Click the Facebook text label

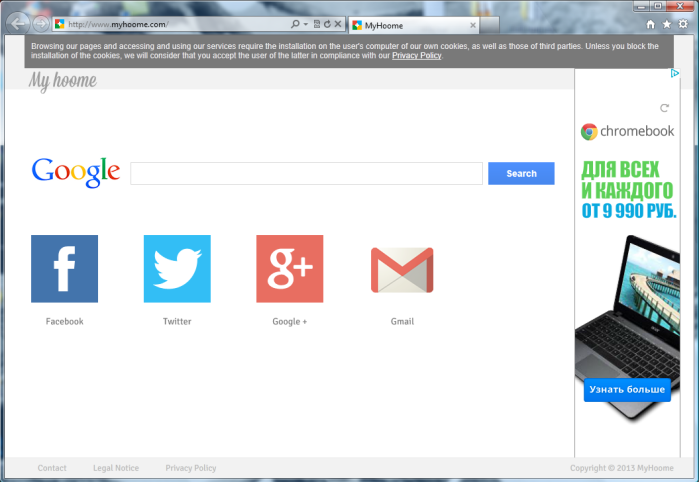pos(65,321)
